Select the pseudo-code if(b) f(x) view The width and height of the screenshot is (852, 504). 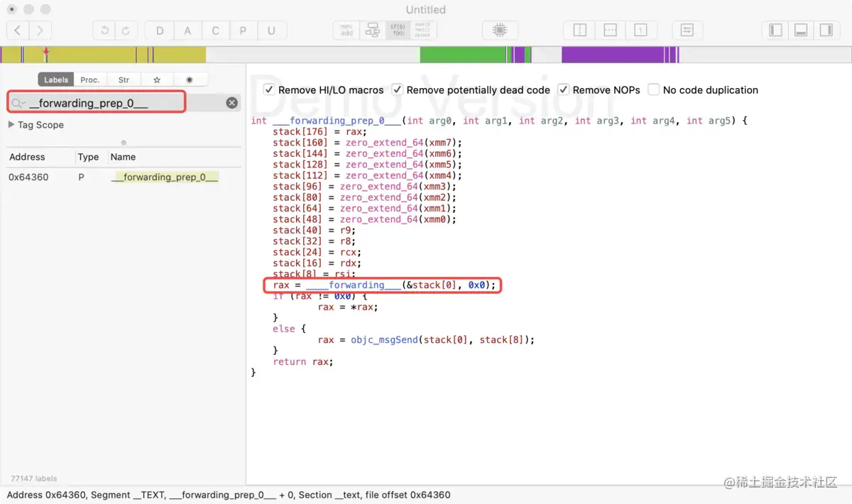click(x=398, y=31)
